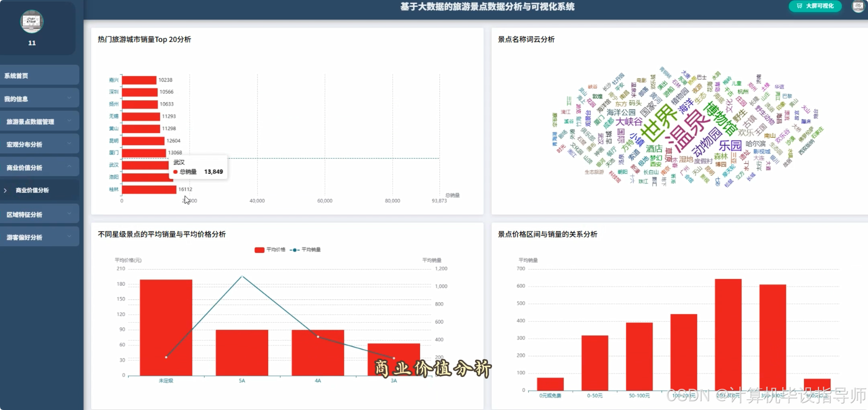Expand the 宏观分布分析 menu chevron

69,144
